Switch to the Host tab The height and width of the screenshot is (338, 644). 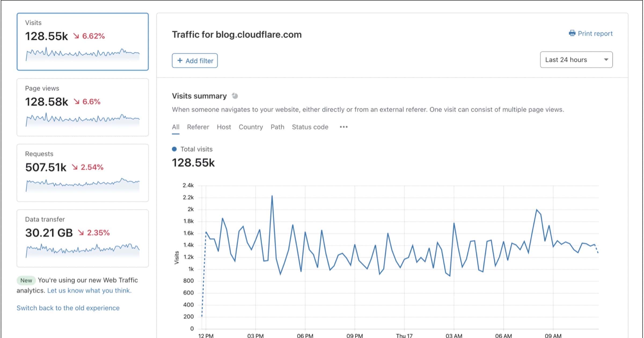pyautogui.click(x=224, y=127)
